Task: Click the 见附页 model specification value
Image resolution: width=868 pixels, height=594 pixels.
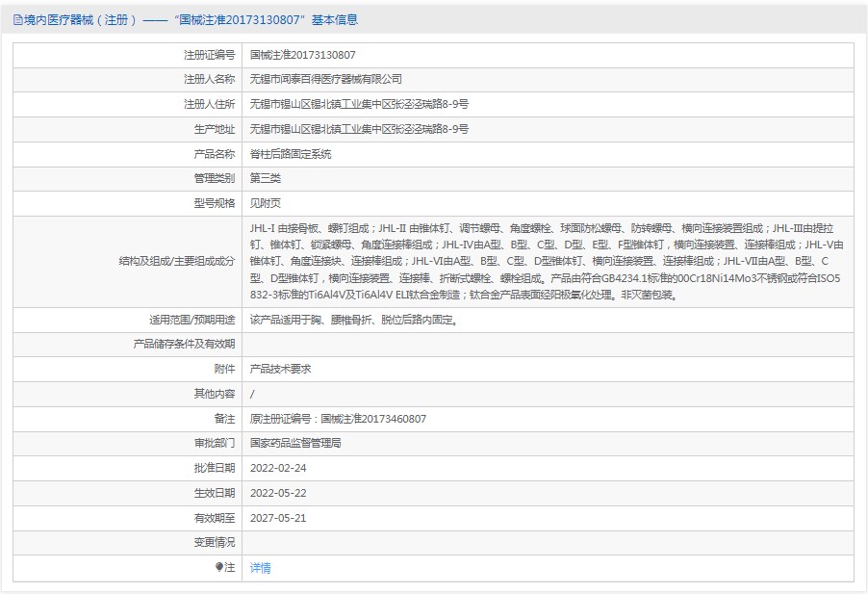Action: click(x=266, y=203)
